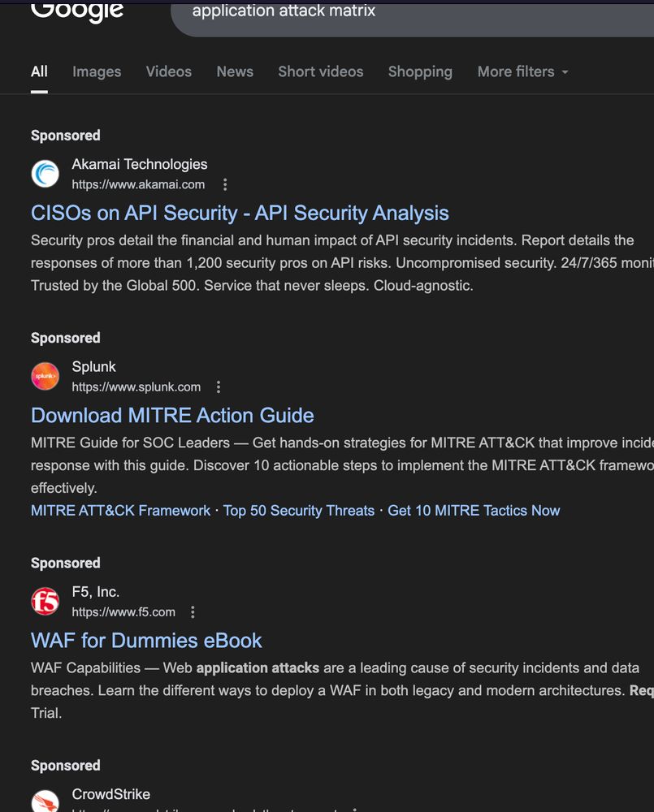Image resolution: width=654 pixels, height=812 pixels.
Task: Click the https://www.f5.com URL
Action: pyautogui.click(x=123, y=612)
